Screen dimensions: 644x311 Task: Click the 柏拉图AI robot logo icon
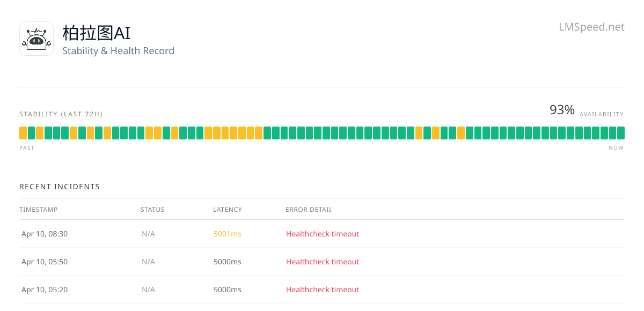click(36, 39)
